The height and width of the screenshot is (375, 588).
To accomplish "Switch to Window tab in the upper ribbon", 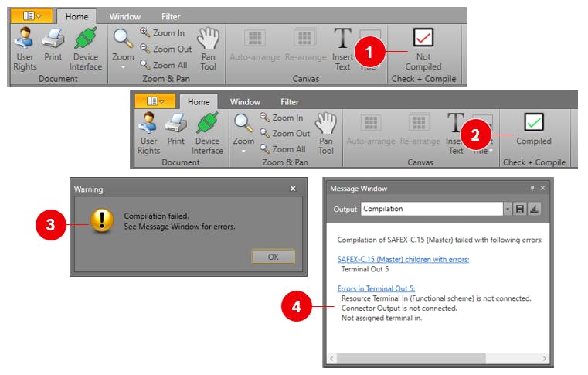I will coord(124,16).
